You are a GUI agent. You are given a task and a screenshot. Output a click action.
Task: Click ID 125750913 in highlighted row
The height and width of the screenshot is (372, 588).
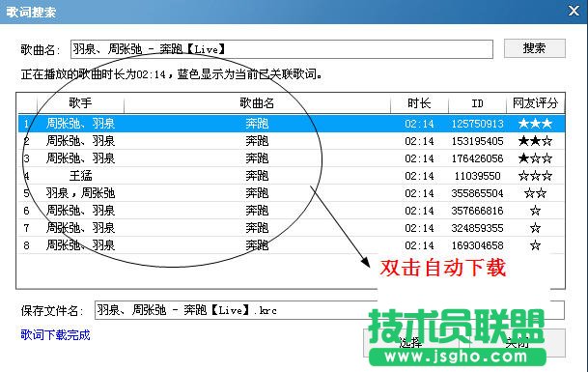coord(477,124)
